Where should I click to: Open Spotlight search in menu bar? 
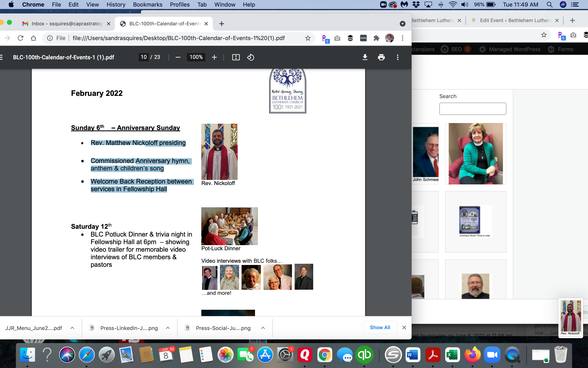[x=549, y=5]
